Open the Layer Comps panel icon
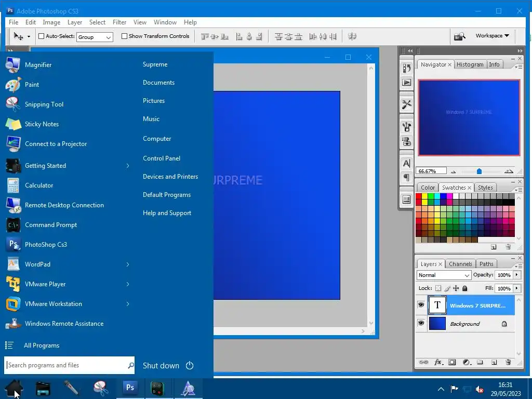Screen dimensions: 532x399 pos(406,199)
